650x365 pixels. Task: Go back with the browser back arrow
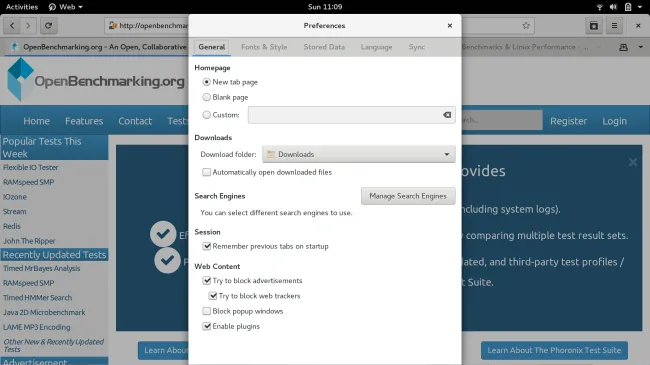click(x=12, y=26)
